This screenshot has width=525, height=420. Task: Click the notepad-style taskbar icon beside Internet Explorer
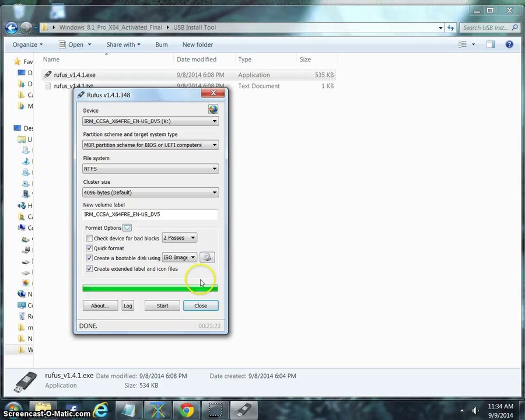click(x=129, y=410)
